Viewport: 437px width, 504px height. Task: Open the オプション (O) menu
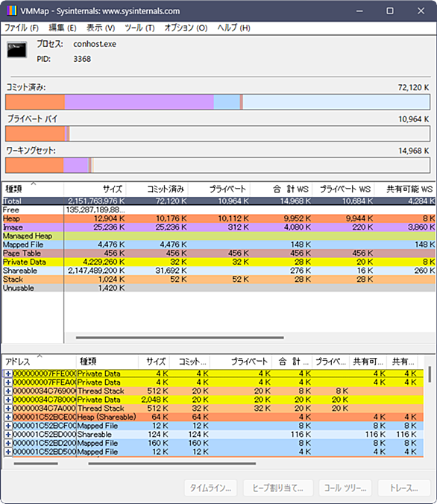tap(186, 28)
